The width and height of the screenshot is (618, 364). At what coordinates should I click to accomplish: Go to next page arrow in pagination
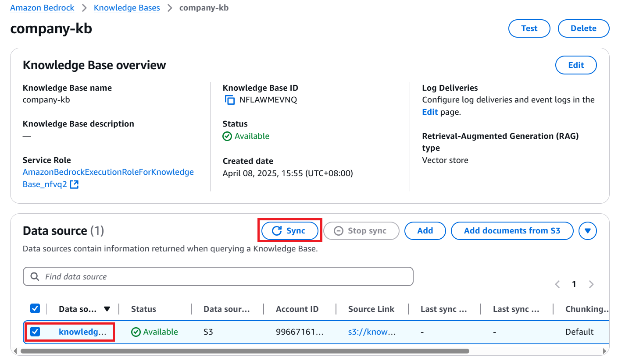pos(591,284)
